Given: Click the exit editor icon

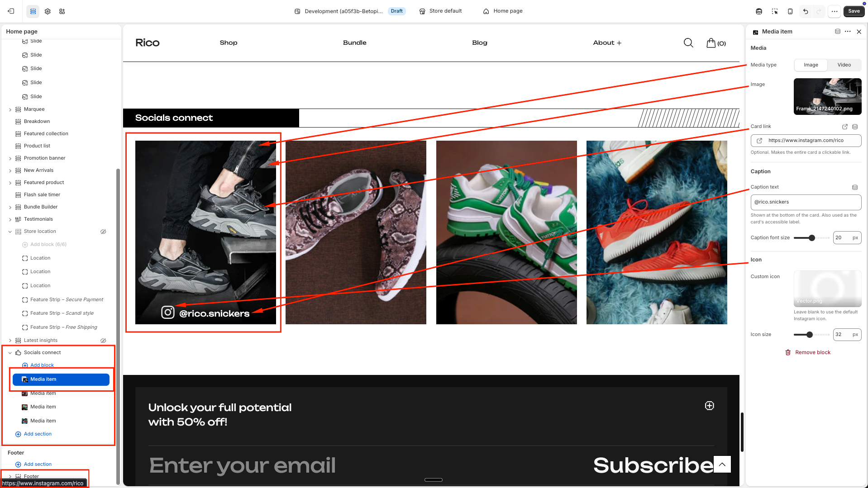Looking at the screenshot, I should click(11, 11).
